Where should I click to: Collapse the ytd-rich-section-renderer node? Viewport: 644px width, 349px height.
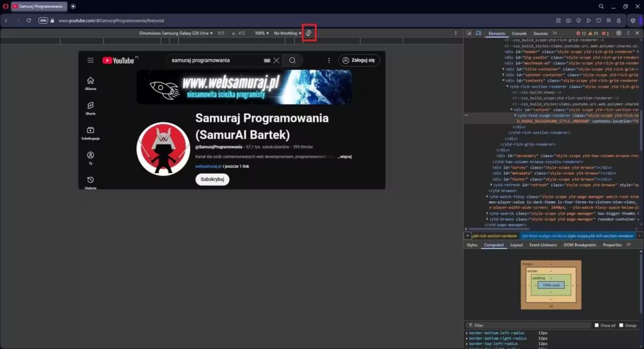point(508,86)
